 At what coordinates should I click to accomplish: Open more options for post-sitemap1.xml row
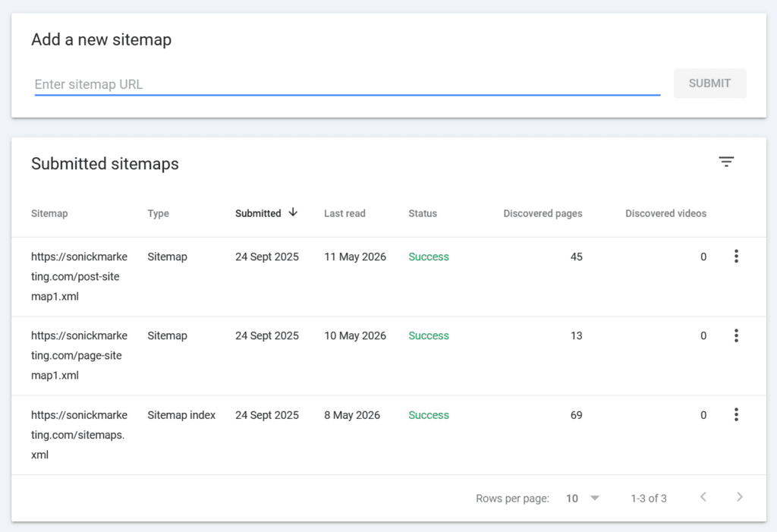click(x=736, y=257)
